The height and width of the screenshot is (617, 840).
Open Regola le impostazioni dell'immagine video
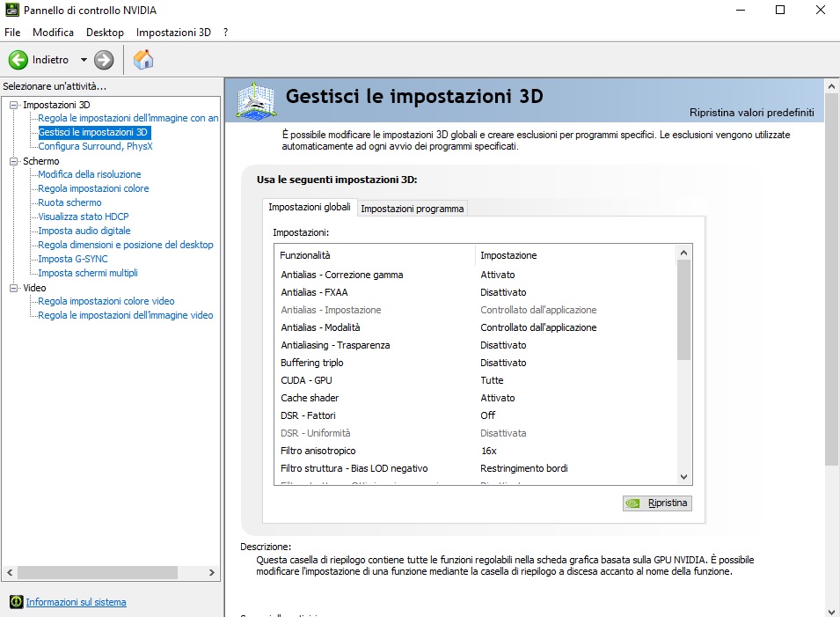click(x=126, y=315)
